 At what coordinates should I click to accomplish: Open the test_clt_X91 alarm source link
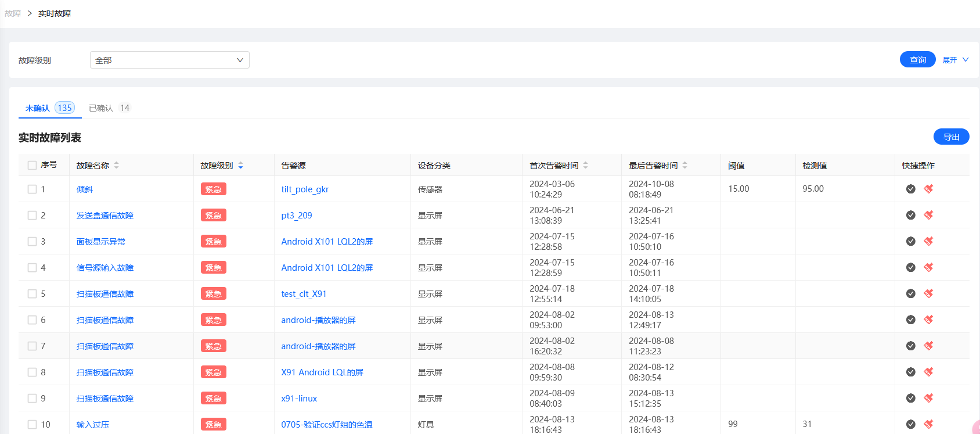[x=304, y=294]
